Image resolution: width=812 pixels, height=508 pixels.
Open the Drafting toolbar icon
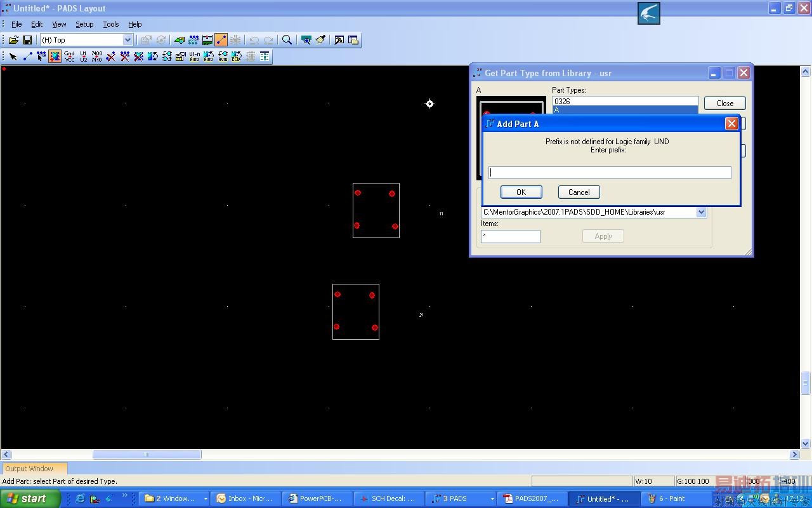point(180,40)
